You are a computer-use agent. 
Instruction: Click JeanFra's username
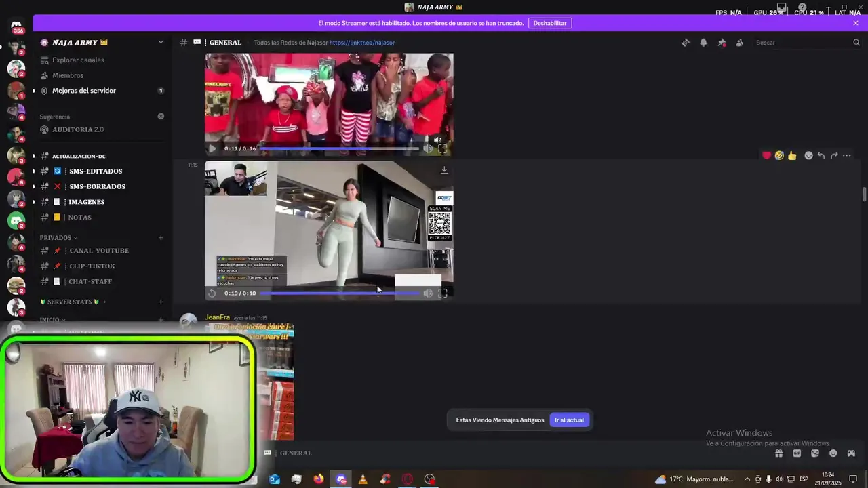click(x=217, y=317)
